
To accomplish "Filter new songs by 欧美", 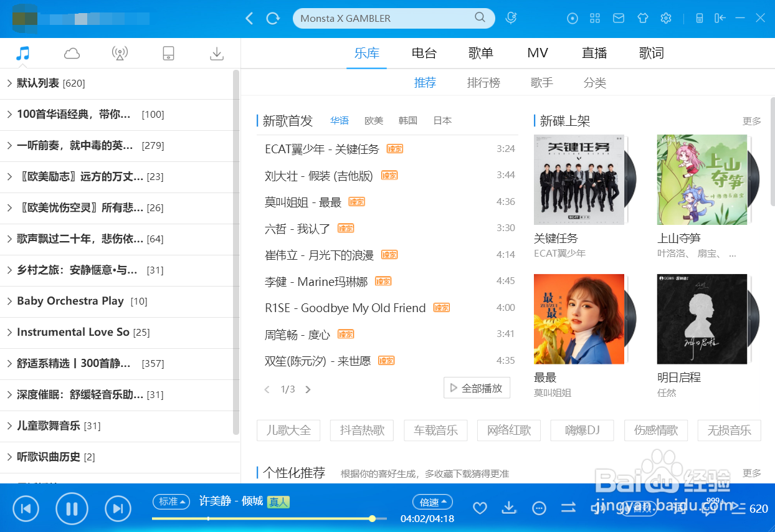I will (x=374, y=121).
